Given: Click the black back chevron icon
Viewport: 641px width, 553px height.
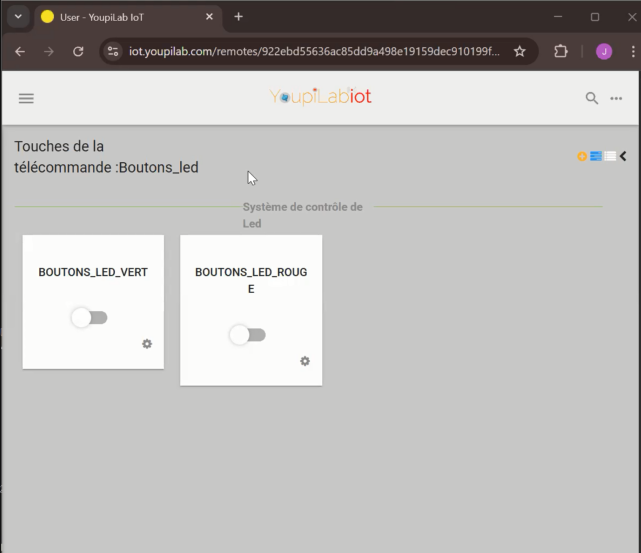Looking at the screenshot, I should pyautogui.click(x=623, y=156).
